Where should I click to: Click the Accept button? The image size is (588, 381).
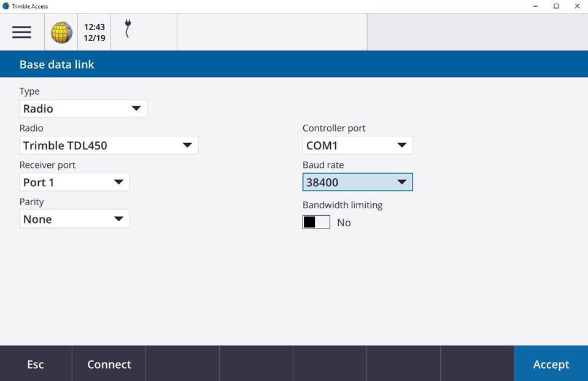coord(551,364)
